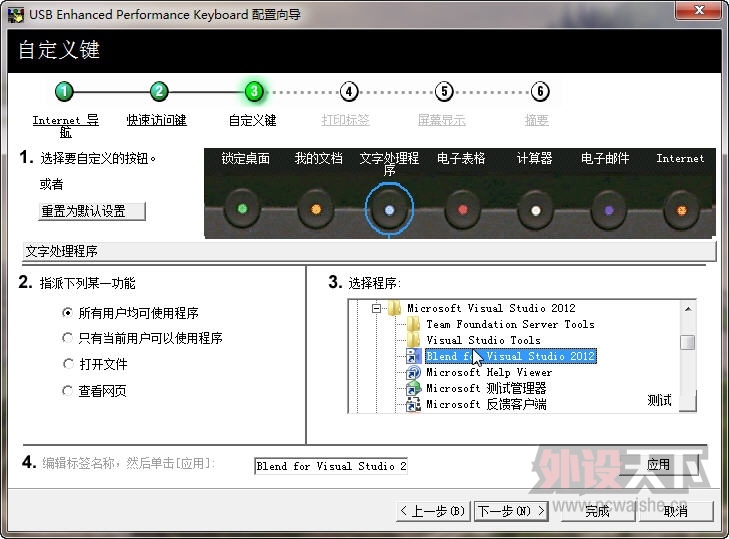Screen dimensions: 729x539
Task: Select Microsoft 测试管理器 tree row
Action: [486, 388]
